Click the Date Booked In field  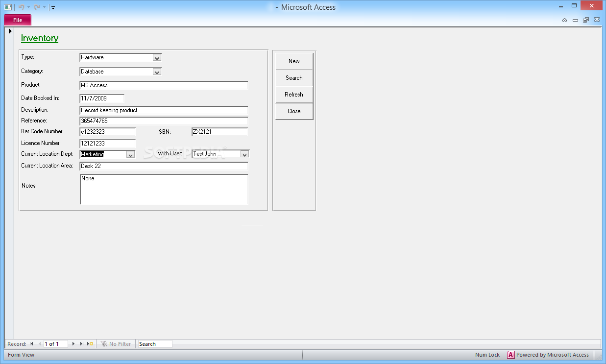click(x=102, y=98)
